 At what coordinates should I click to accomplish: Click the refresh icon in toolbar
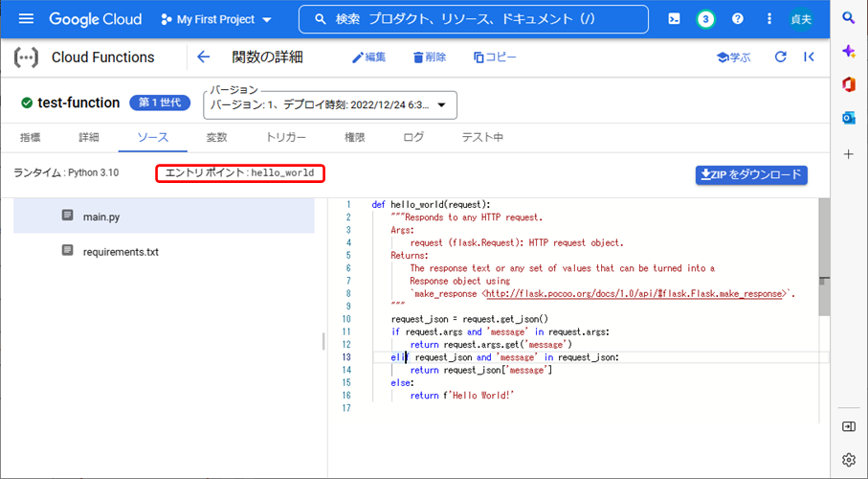pos(781,57)
